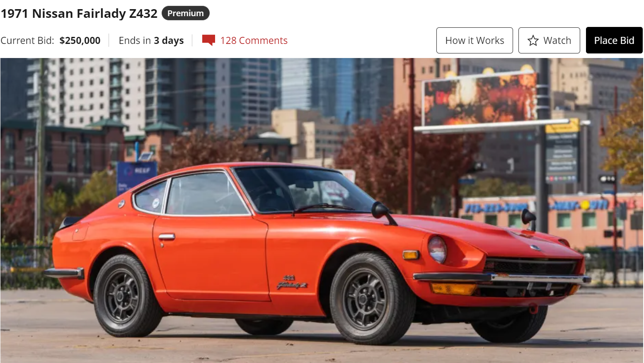644x363 pixels.
Task: Click the car's round headlight in photo
Action: [437, 249]
